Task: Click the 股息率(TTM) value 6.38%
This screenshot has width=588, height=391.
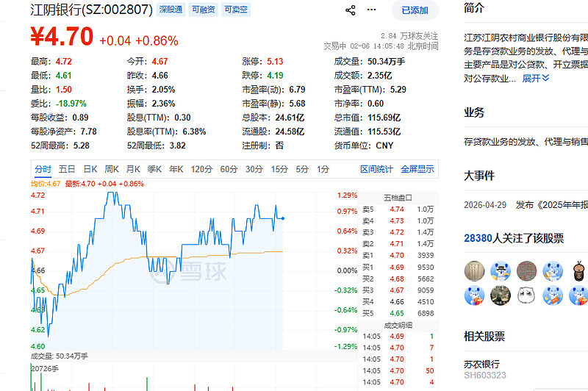Action: (194, 132)
